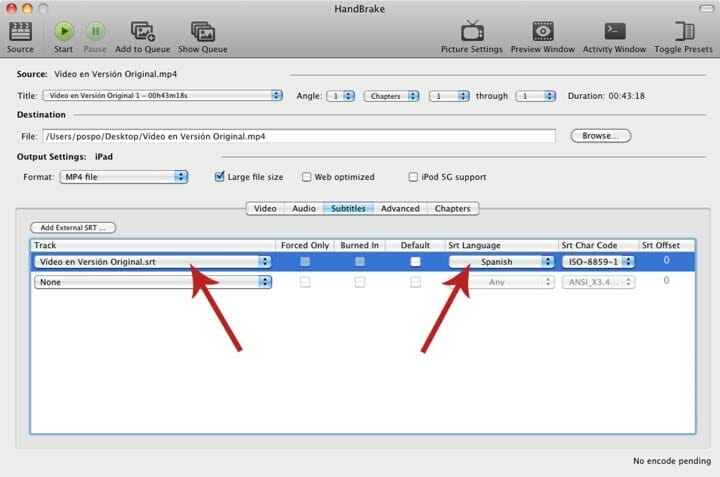Toggle Burned In for the Vídeo en Versión Original.srt row
Image resolution: width=720 pixels, height=477 pixels.
(x=360, y=262)
